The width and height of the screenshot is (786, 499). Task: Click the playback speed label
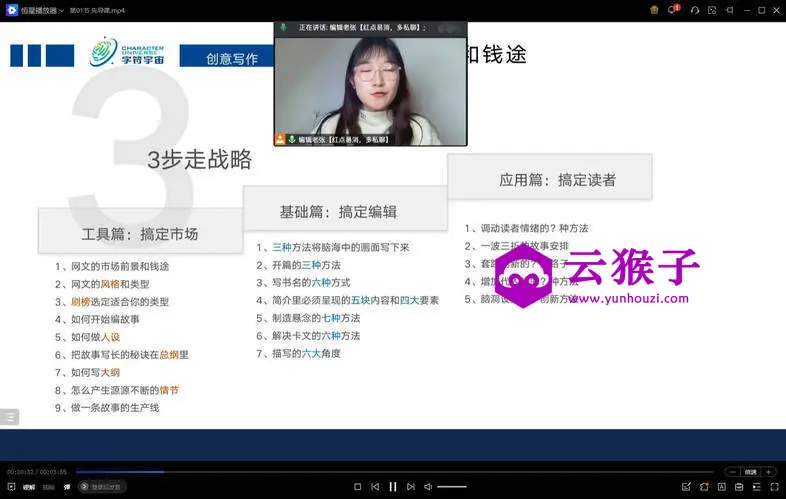click(x=750, y=472)
